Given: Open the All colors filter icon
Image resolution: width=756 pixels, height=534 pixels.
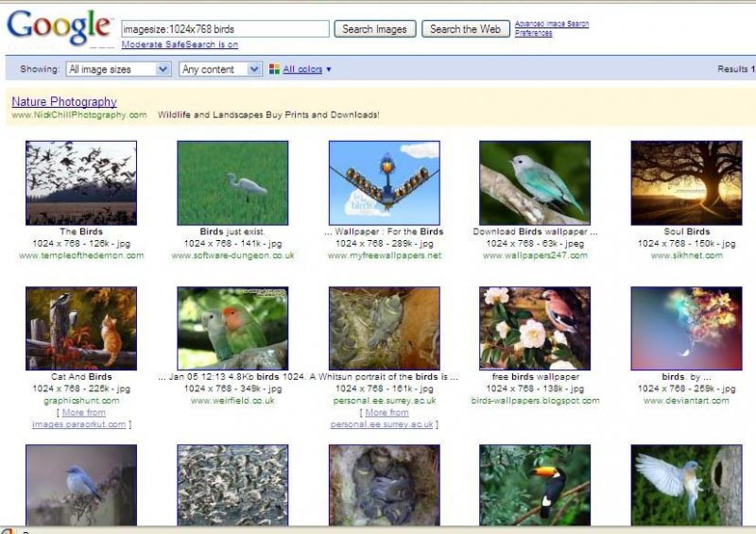Looking at the screenshot, I should click(x=275, y=69).
